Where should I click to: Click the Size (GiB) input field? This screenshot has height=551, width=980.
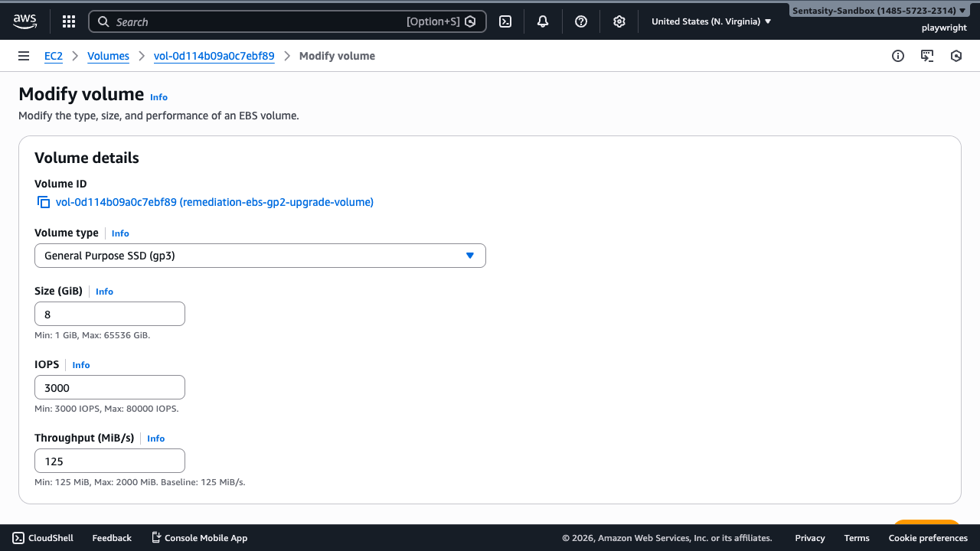(x=109, y=314)
